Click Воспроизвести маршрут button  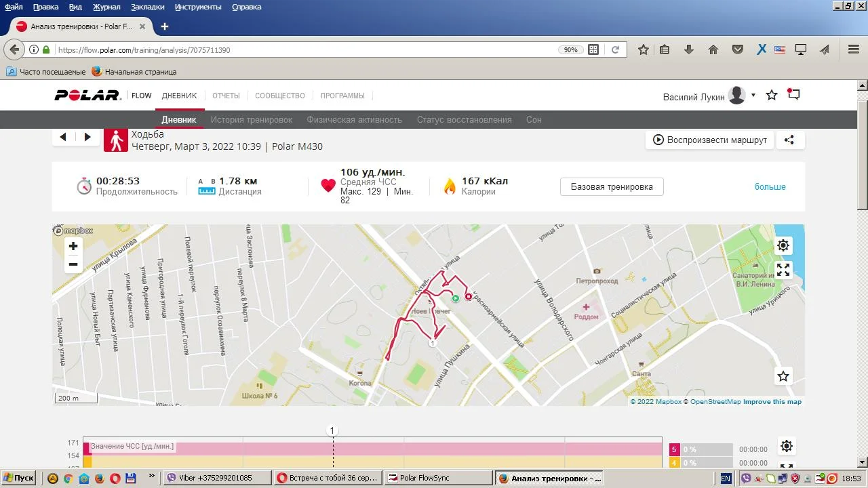[x=709, y=140]
